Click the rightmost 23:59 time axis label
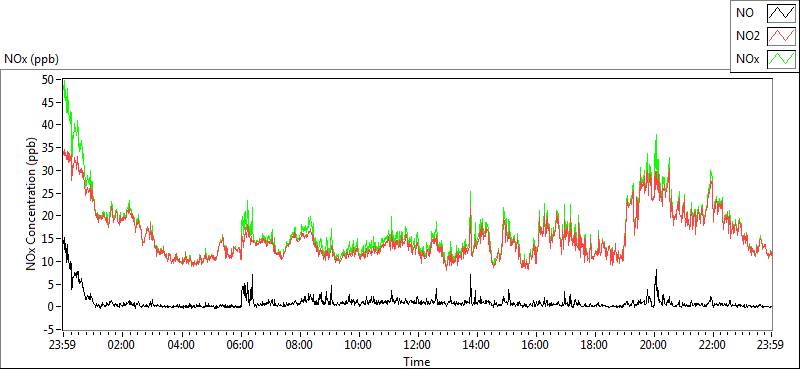Screen dimensions: 800x369 (772, 345)
